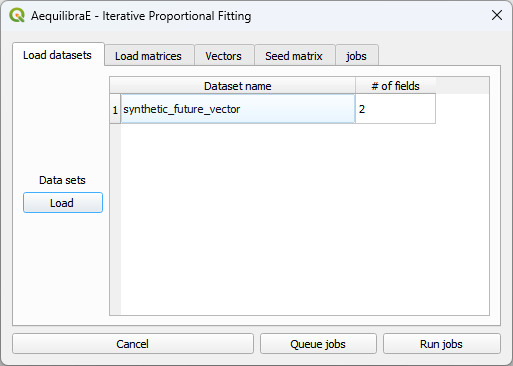The height and width of the screenshot is (366, 513).
Task: Switch to the Seed matrix tab
Action: coord(294,56)
